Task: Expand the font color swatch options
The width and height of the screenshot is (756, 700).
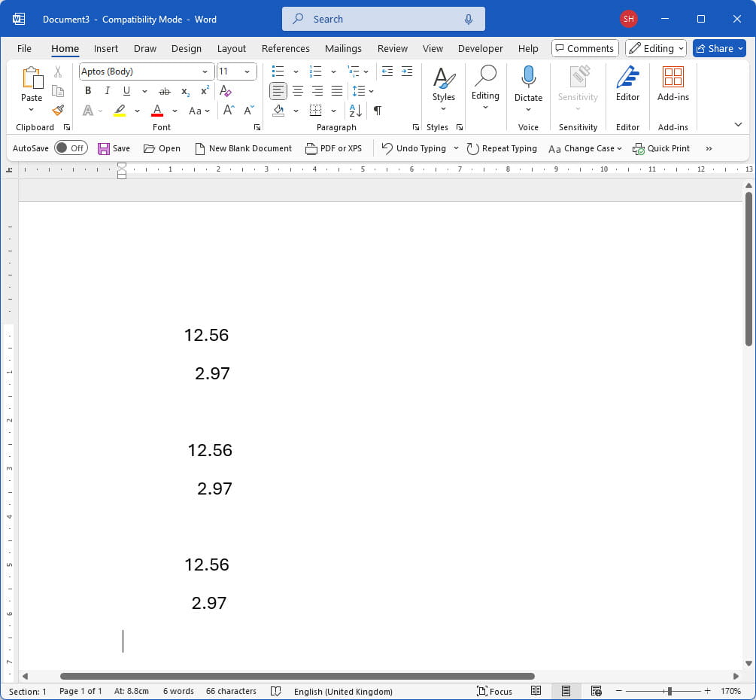Action: click(174, 110)
